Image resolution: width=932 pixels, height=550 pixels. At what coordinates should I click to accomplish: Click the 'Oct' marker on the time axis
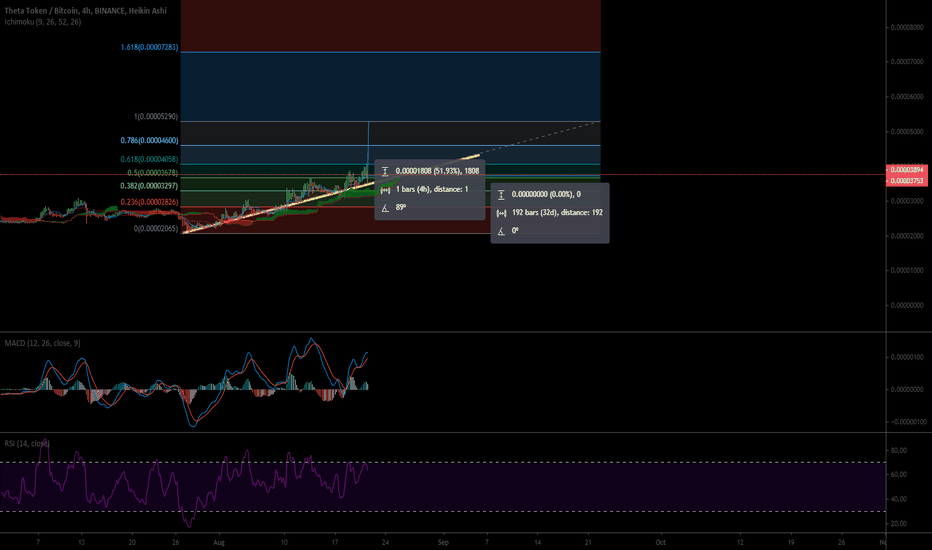pyautogui.click(x=660, y=542)
